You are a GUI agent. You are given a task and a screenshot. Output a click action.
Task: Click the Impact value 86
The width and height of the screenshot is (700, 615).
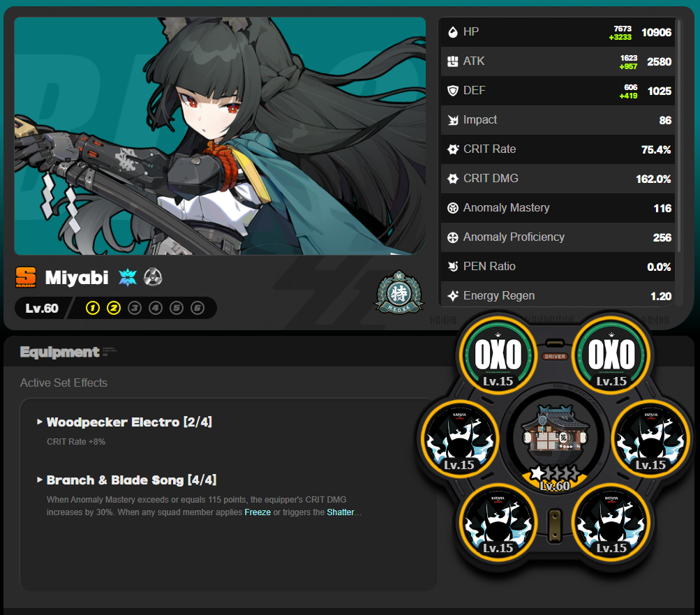[x=665, y=120]
